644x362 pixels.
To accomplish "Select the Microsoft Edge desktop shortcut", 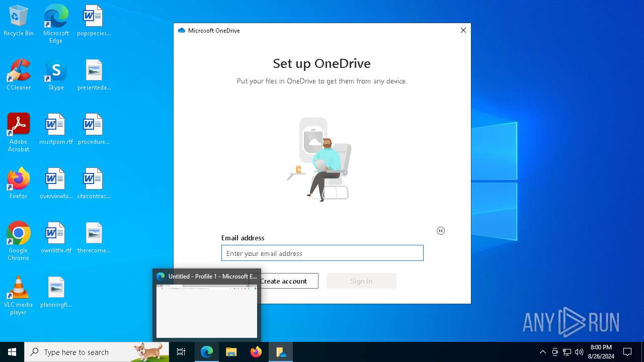I will tap(56, 24).
